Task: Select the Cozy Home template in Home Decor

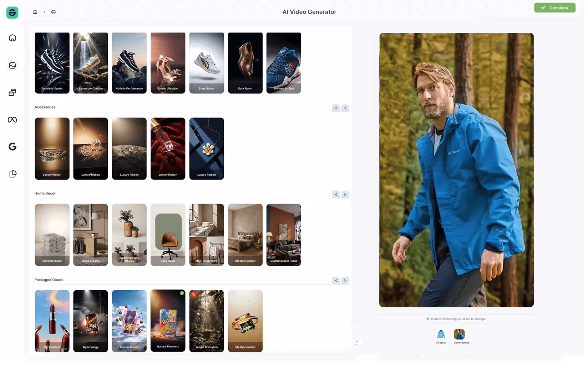Action: tap(168, 235)
